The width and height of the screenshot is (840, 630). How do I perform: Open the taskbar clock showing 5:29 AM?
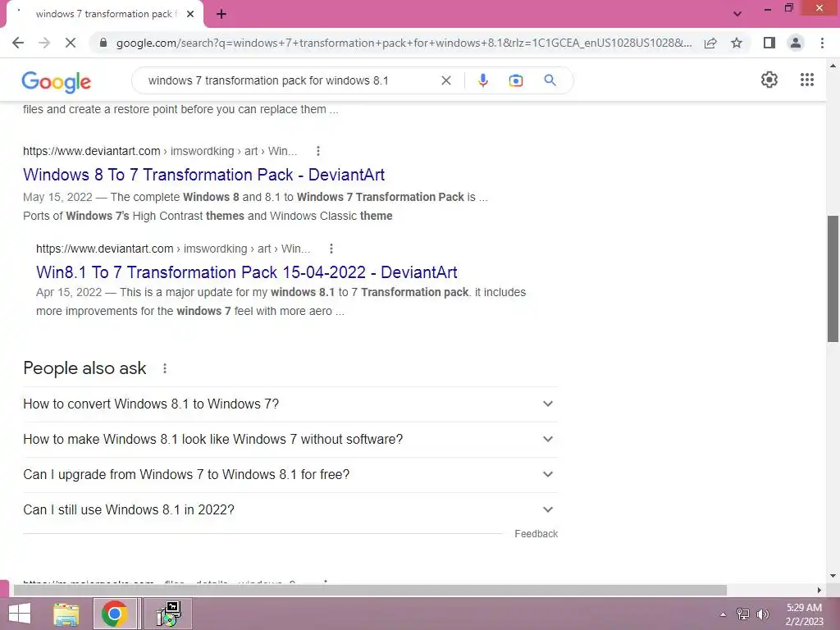tap(804, 614)
